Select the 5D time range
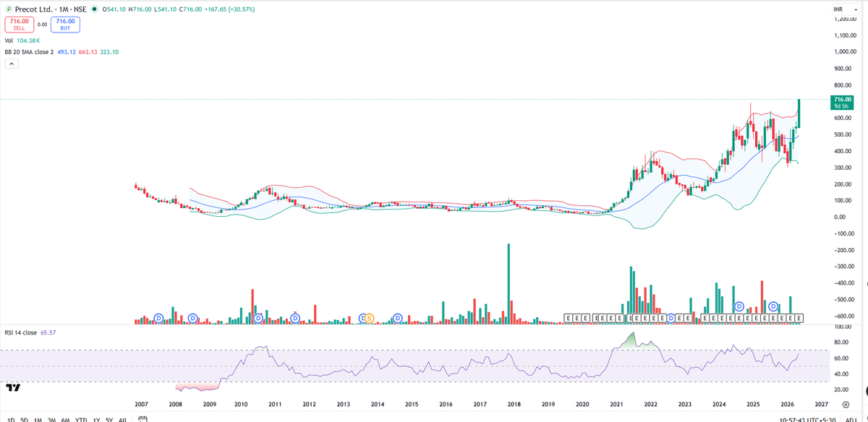The image size is (868, 422). coord(23,420)
